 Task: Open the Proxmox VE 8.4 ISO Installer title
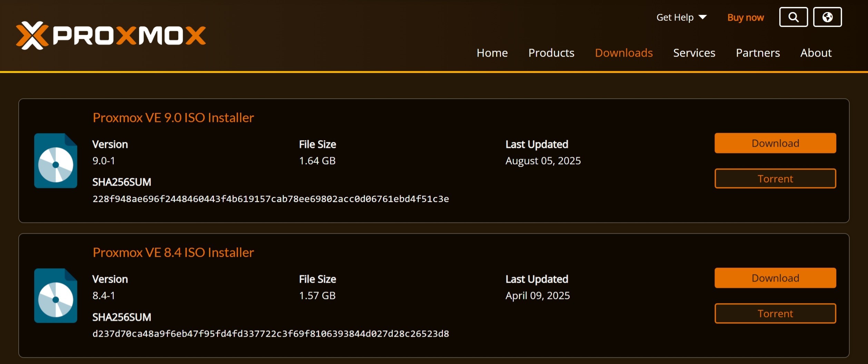173,252
